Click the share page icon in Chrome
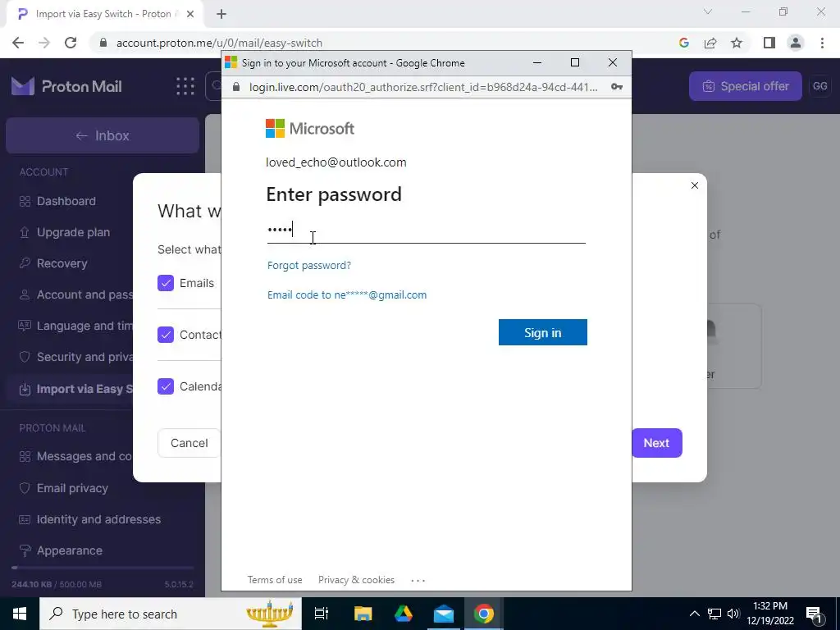 click(710, 43)
